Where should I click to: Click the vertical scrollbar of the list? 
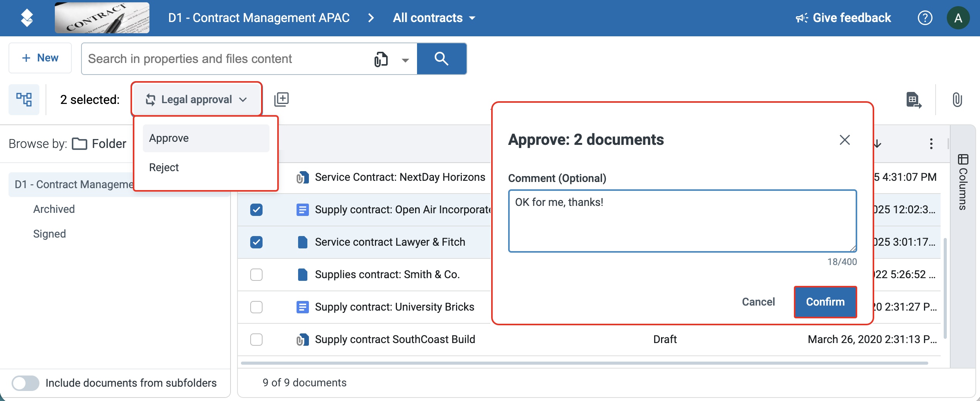[945, 288]
